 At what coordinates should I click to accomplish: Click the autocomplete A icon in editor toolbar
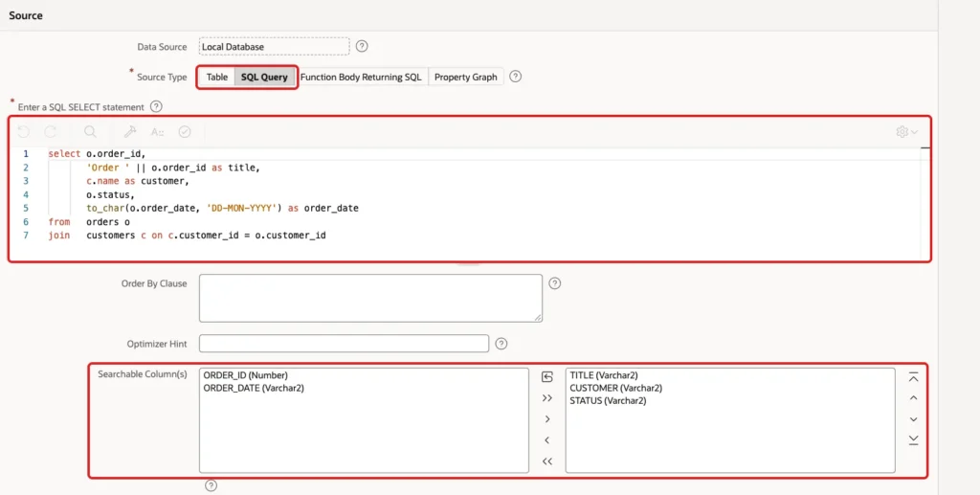(158, 132)
